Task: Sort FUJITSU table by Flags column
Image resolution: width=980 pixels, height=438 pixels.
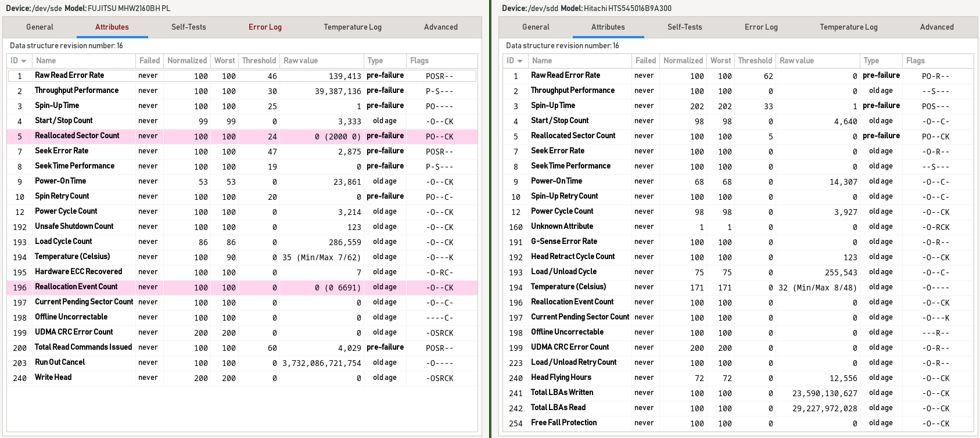Action: (441, 60)
